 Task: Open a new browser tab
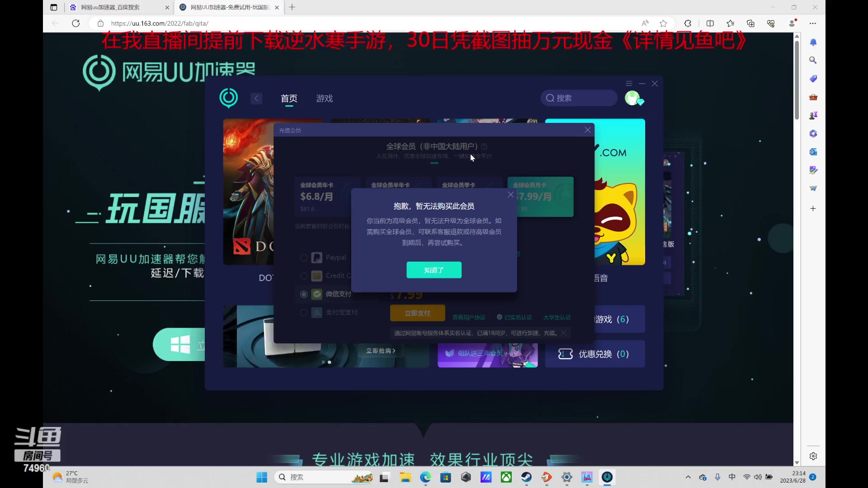[x=292, y=7]
